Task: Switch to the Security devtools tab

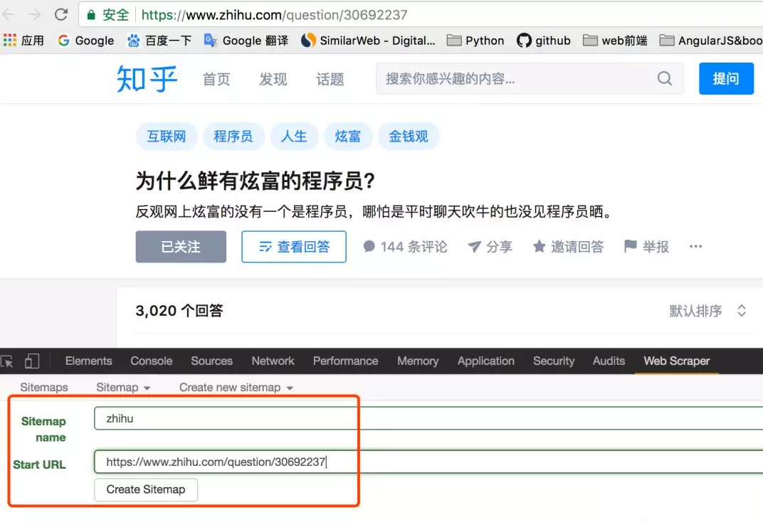Action: [554, 361]
